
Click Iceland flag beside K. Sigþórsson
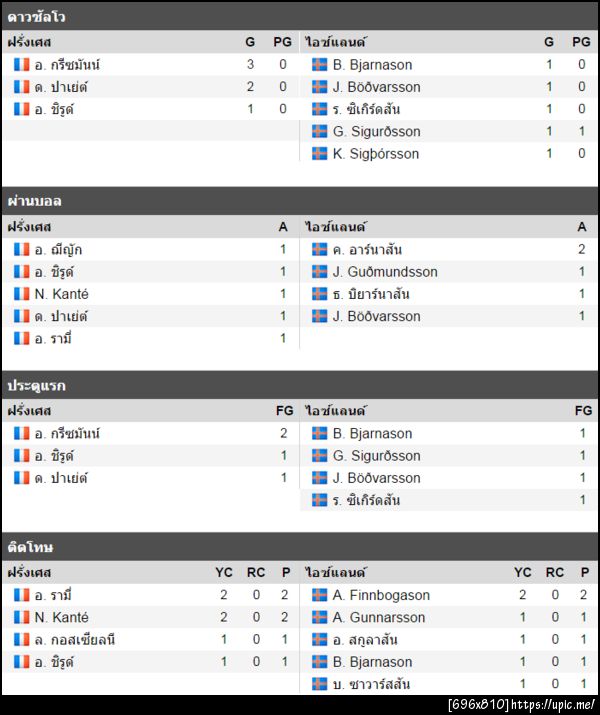tap(320, 154)
